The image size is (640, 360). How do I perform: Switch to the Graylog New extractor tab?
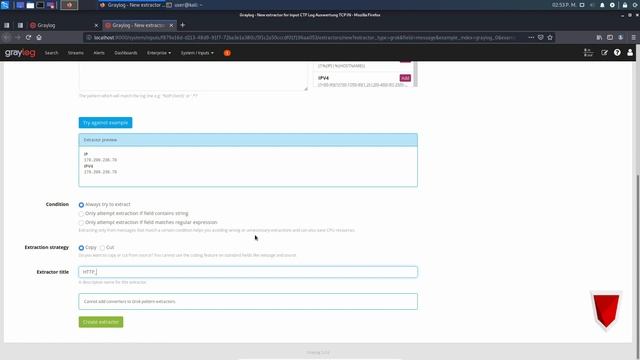coord(139,25)
